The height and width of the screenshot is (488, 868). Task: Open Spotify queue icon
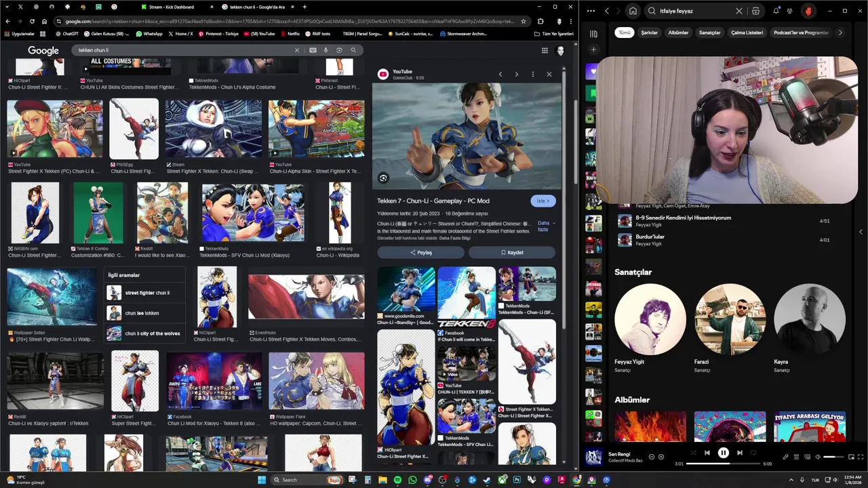(x=797, y=457)
